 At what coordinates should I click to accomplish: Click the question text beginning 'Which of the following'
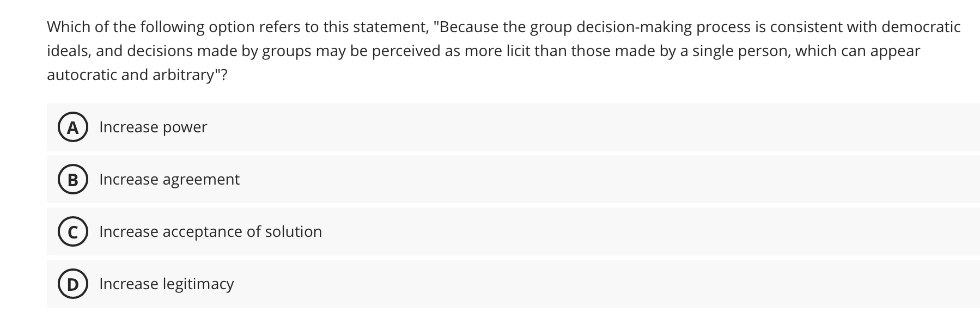coord(504,51)
